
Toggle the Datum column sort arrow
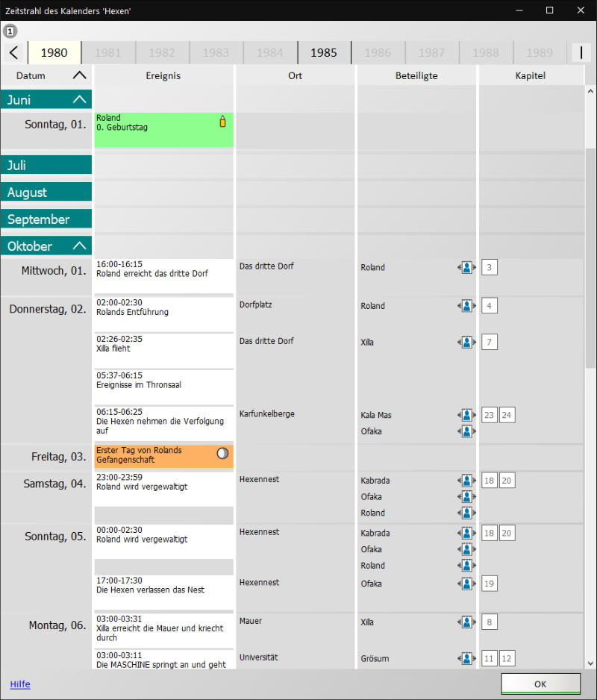pos(79,75)
